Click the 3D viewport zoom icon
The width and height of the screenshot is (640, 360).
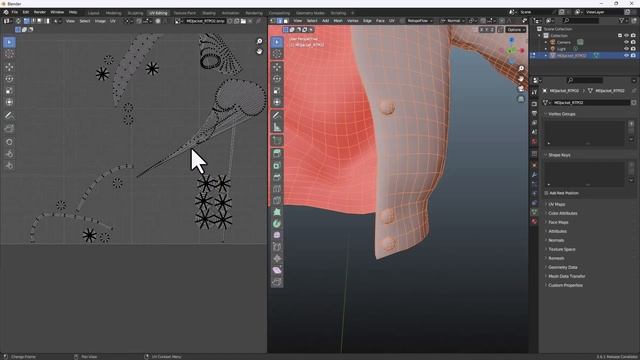coord(521,69)
